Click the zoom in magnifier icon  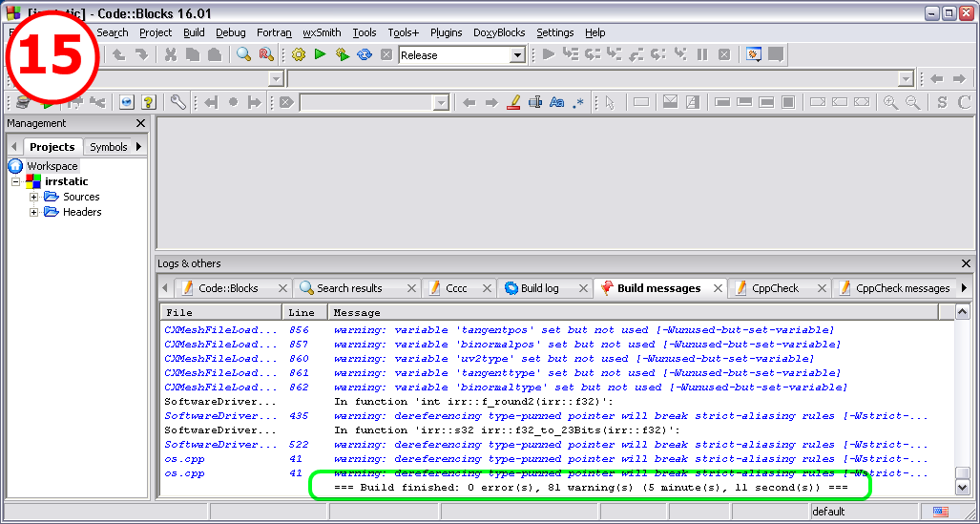click(890, 102)
